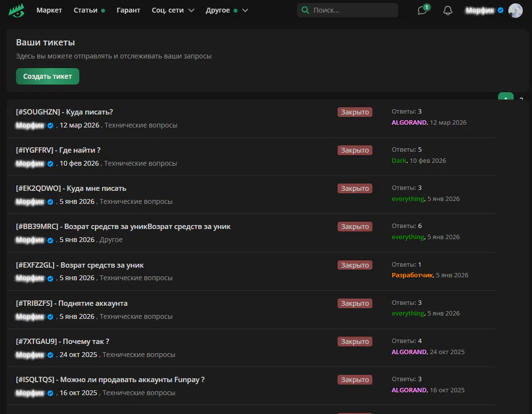Open ticket about selling Funpay accounts
This screenshot has width=532, height=414.
[x=110, y=380]
